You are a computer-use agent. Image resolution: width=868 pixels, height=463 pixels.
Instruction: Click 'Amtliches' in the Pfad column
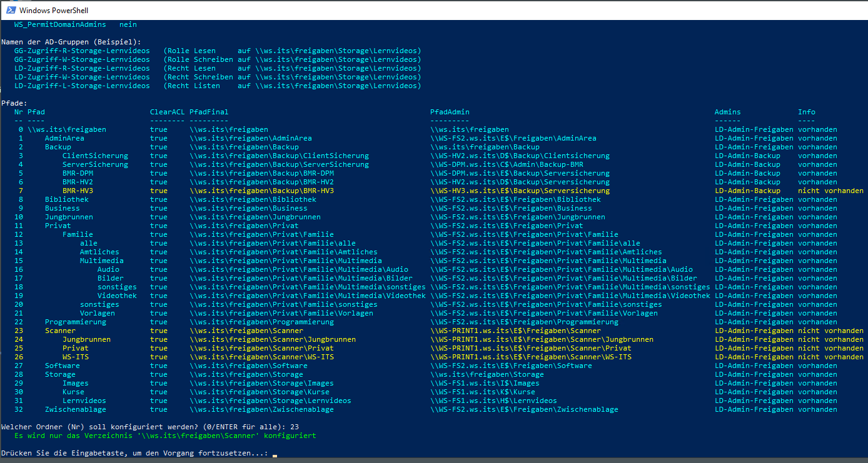tap(99, 252)
